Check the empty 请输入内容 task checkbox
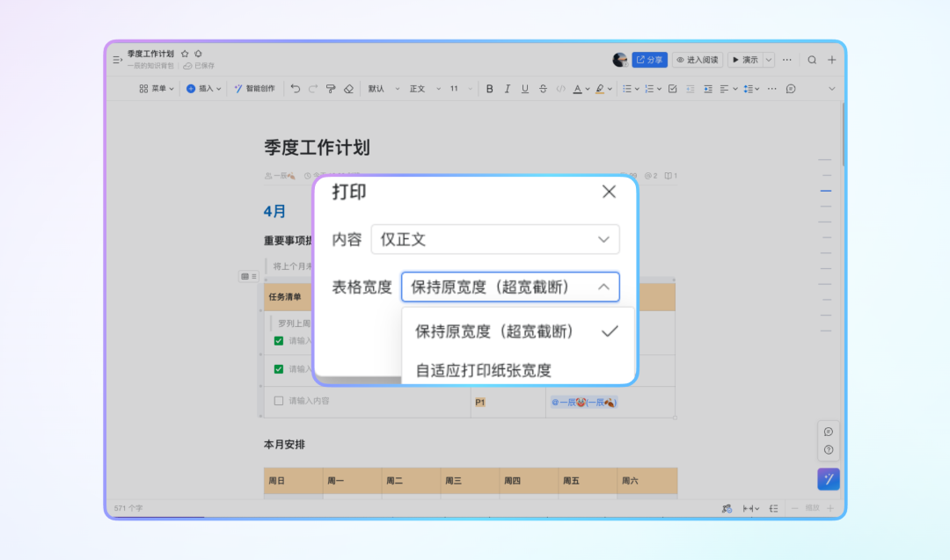The height and width of the screenshot is (560, 950). (279, 401)
